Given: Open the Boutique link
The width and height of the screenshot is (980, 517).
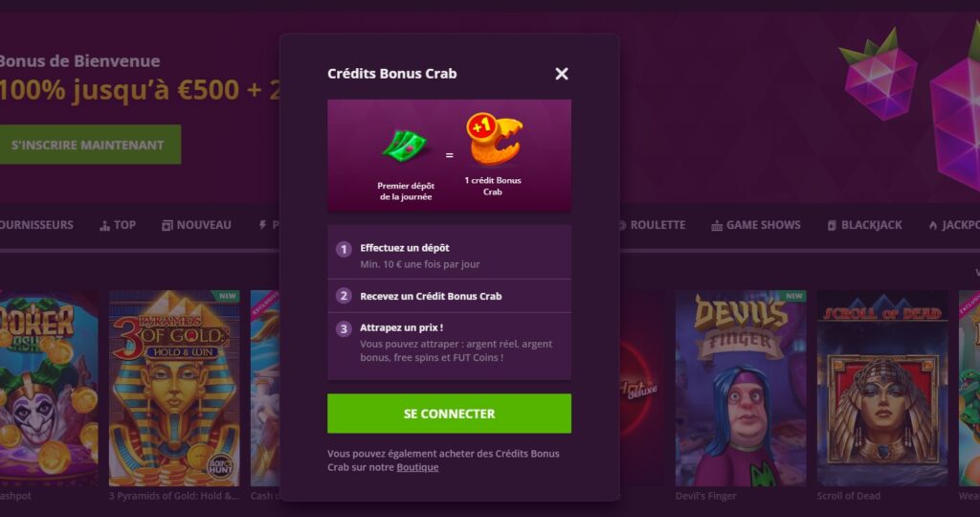Looking at the screenshot, I should [x=417, y=467].
